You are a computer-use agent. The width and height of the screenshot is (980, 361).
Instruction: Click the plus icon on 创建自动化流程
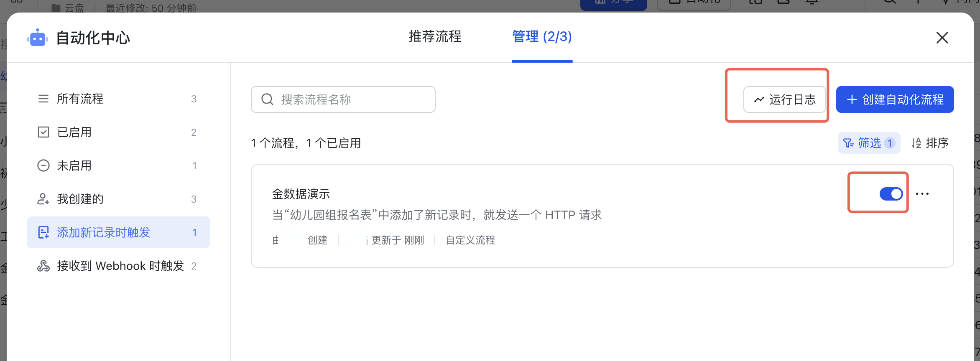point(852,99)
